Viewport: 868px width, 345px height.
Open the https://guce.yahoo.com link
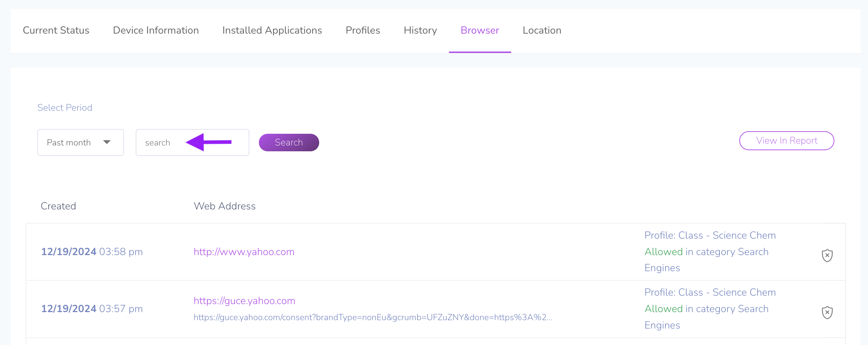pos(244,301)
